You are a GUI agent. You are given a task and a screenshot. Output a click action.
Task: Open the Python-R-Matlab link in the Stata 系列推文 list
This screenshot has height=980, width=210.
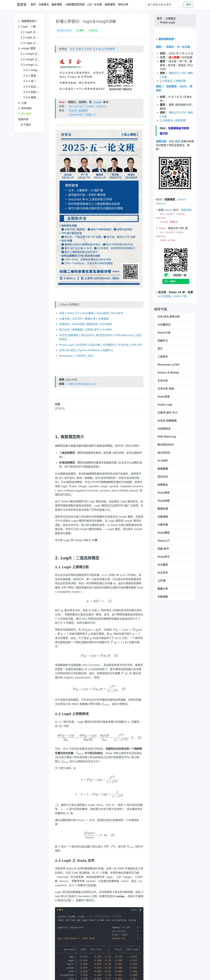pos(89,350)
